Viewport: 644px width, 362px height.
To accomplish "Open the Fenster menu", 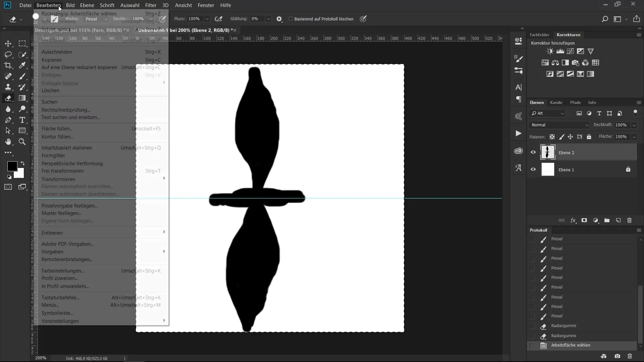I will click(206, 5).
